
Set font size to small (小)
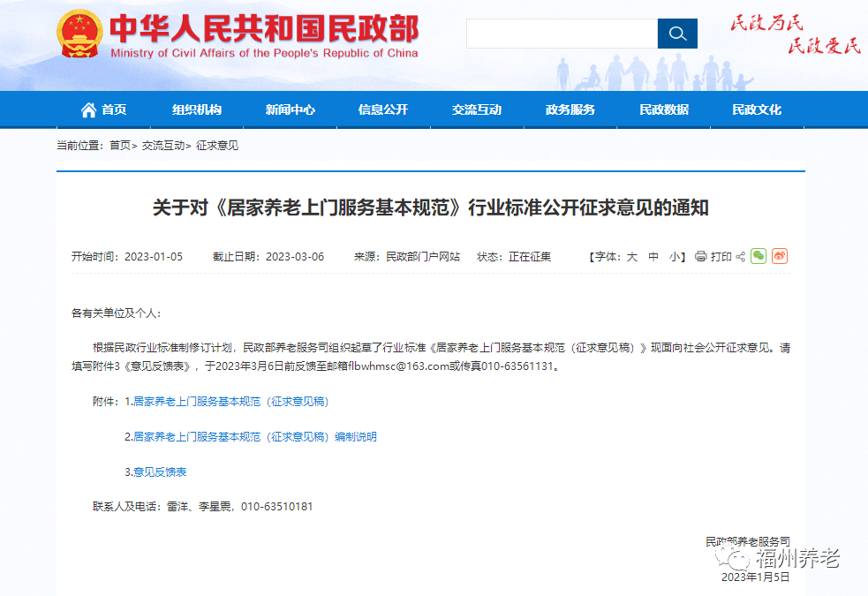pos(675,257)
